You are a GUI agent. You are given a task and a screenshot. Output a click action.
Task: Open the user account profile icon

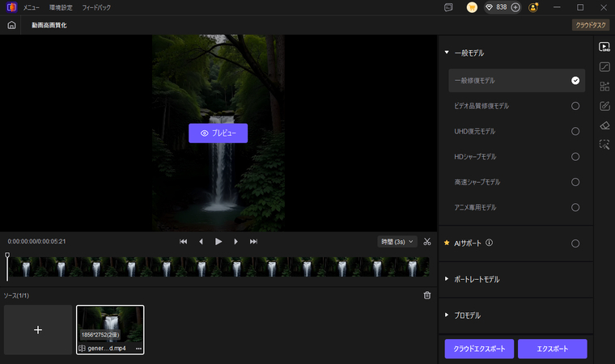tap(534, 7)
